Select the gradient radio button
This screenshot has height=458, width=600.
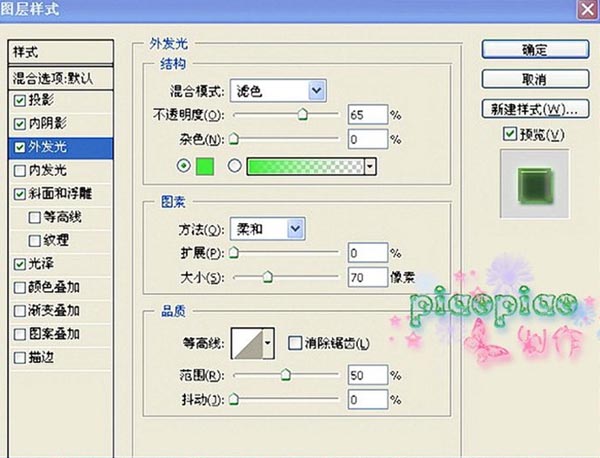235,166
